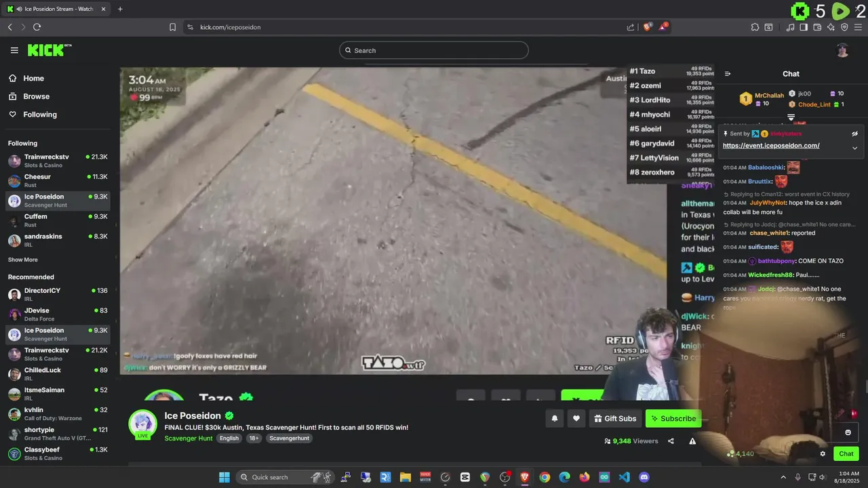
Task: Click the green Subscribe button
Action: pyautogui.click(x=673, y=419)
